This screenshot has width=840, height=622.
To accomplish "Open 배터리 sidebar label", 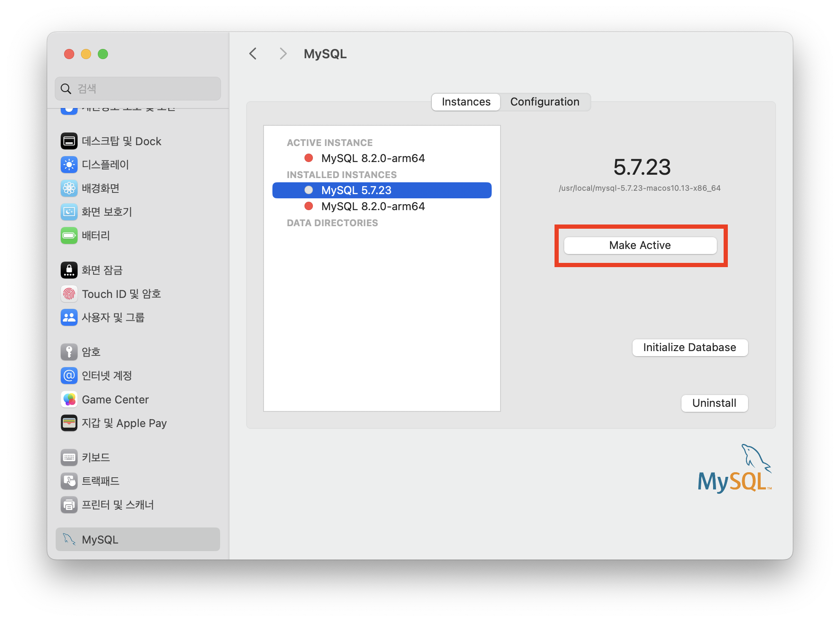I will (96, 235).
